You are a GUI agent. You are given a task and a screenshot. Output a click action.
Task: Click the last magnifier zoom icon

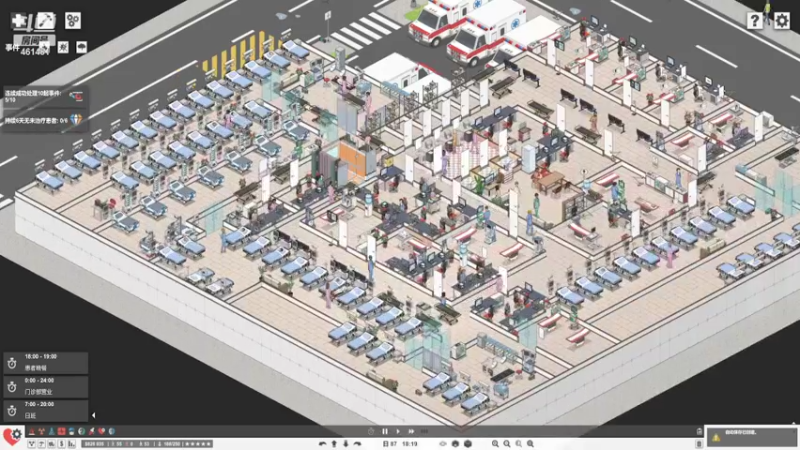531,444
